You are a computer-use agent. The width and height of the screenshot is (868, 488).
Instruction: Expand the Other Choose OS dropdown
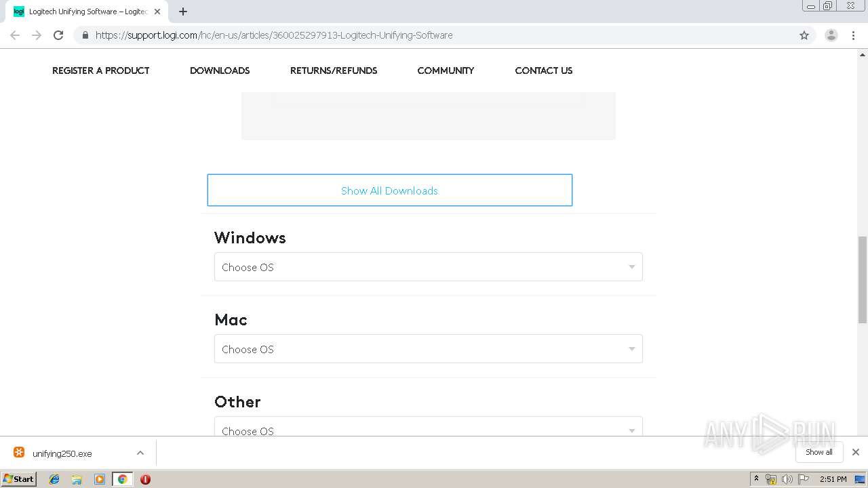coord(429,427)
